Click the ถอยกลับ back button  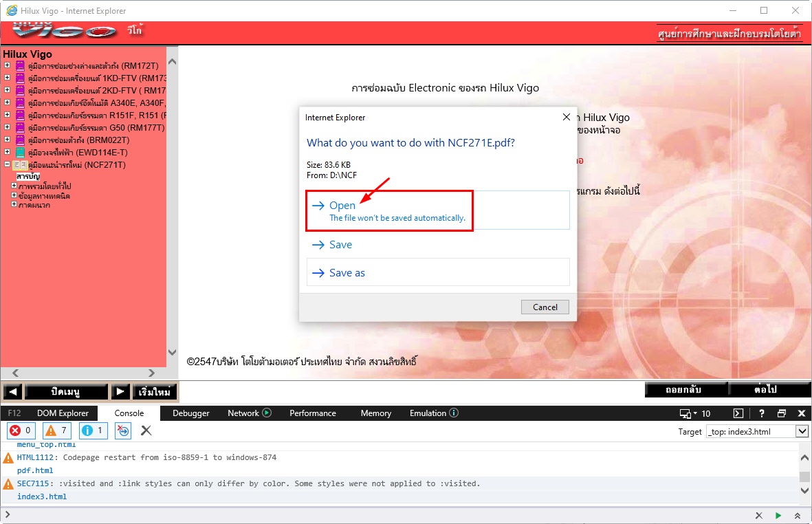coord(686,389)
